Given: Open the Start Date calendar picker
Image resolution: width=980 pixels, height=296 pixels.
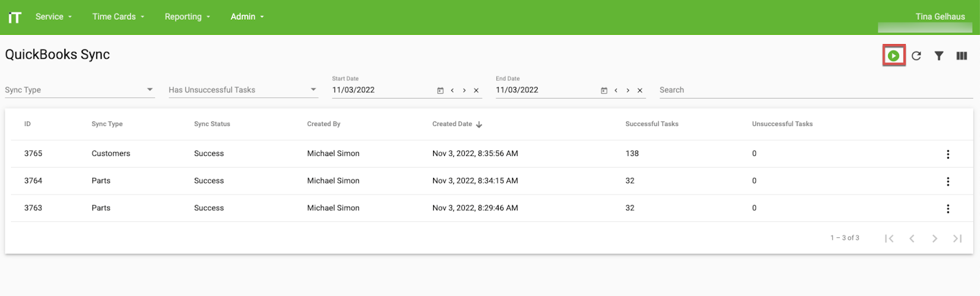Looking at the screenshot, I should [x=440, y=91].
